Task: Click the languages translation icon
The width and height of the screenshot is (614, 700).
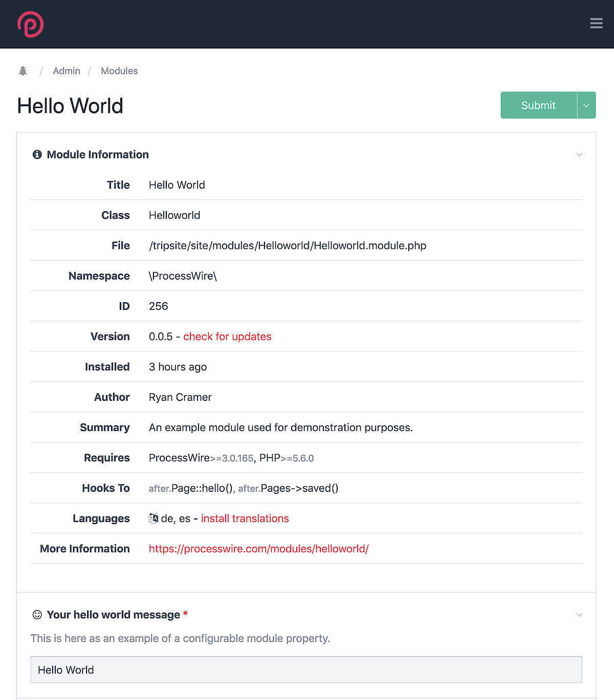Action: coord(153,518)
